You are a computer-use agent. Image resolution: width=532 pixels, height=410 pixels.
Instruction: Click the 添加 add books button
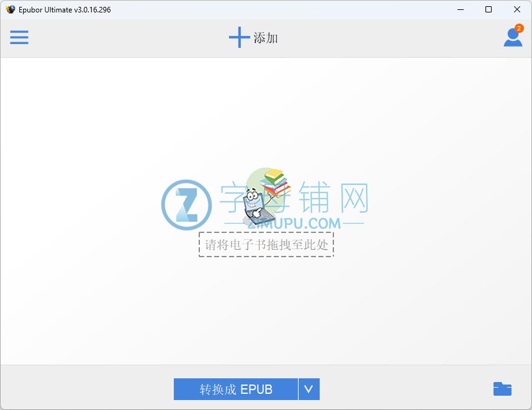pyautogui.click(x=253, y=37)
